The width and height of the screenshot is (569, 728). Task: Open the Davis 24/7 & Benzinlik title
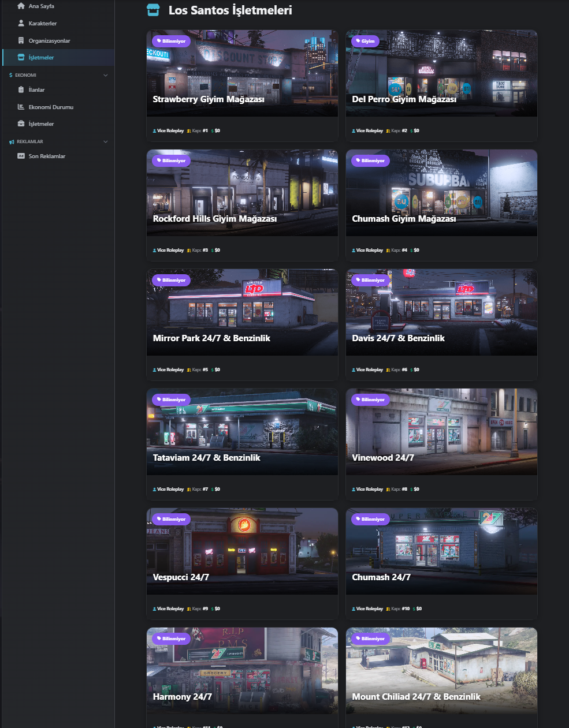coord(398,338)
